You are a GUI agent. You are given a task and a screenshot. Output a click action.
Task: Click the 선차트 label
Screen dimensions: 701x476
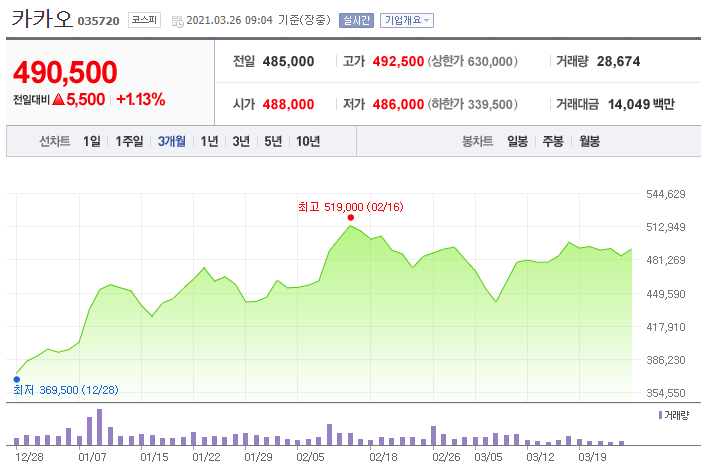(55, 141)
